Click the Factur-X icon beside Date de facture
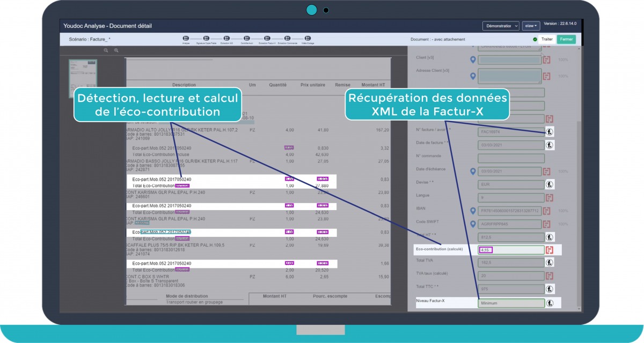Image resolution: width=644 pixels, height=343 pixels. 550,145
